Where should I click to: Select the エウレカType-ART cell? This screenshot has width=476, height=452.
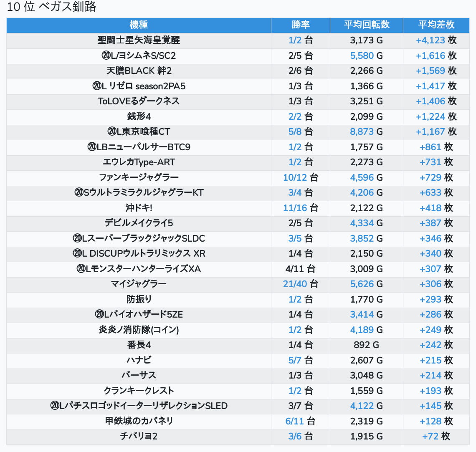(x=139, y=162)
